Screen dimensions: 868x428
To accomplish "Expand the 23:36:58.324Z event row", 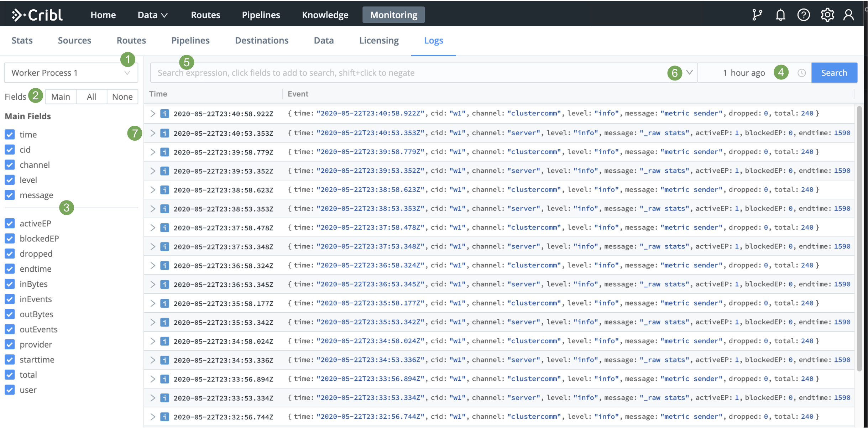I will (153, 265).
